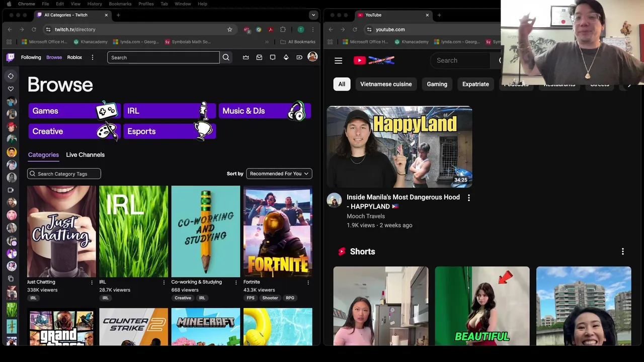The image size is (644, 362).
Task: Click the Twitch ad-free Turbo icon
Action: (299, 57)
